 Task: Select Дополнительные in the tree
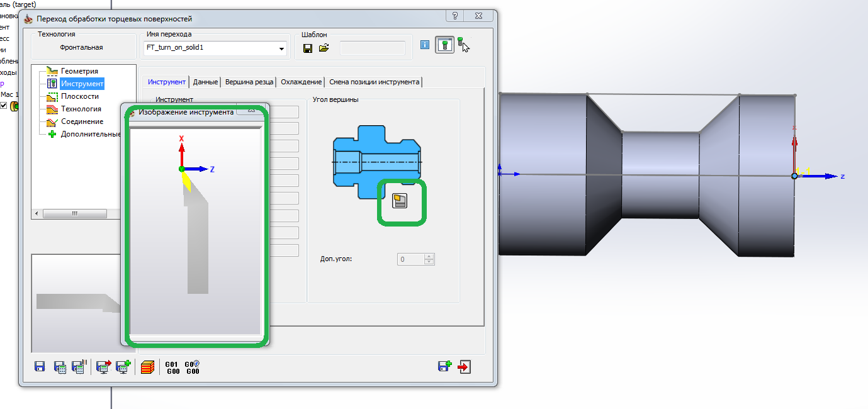[x=90, y=134]
